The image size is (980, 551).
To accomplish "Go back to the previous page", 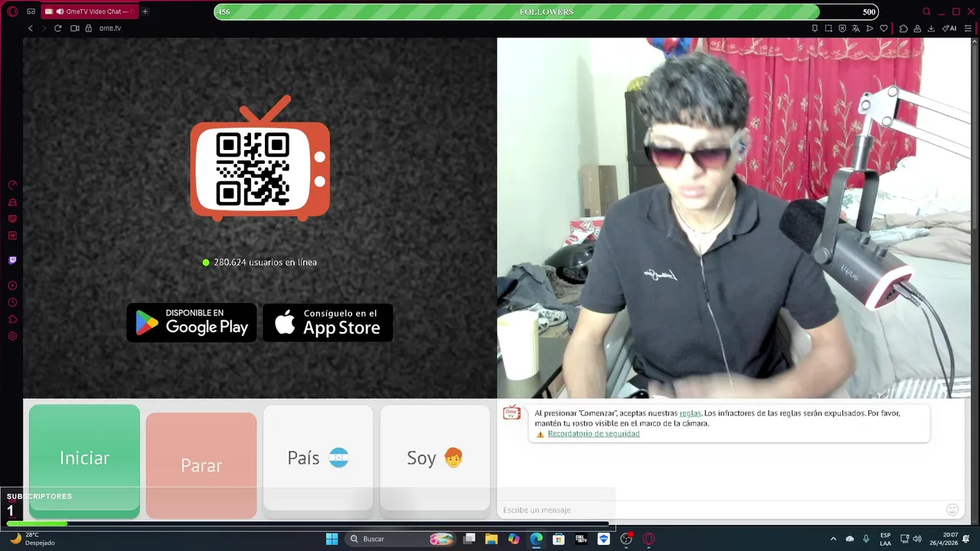I will (x=31, y=28).
